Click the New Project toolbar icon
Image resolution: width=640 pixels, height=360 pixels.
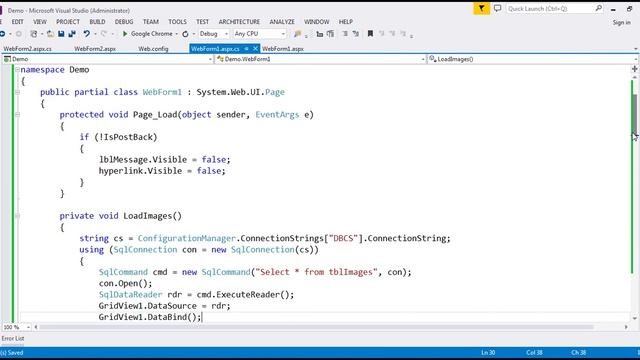click(x=34, y=34)
